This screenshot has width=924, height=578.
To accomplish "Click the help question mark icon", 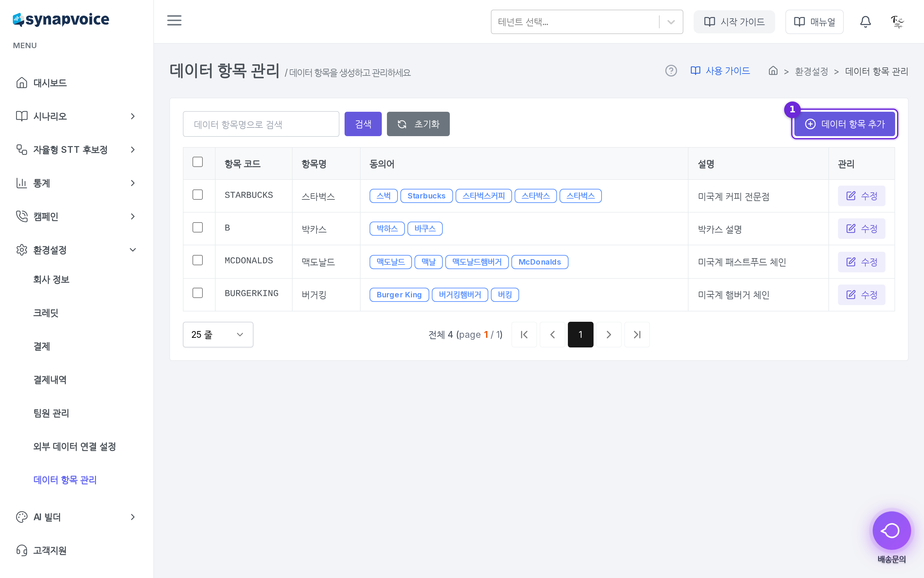I will tap(671, 71).
